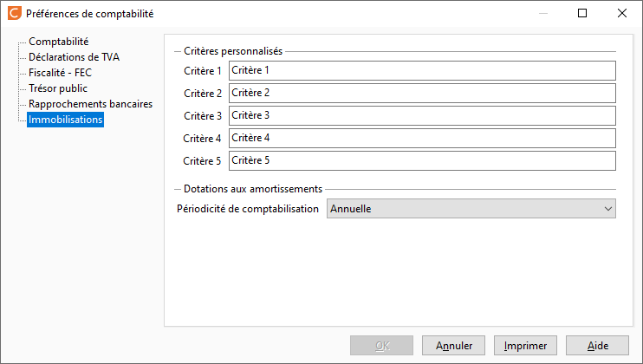Click the orange app icon in title bar

15,13
